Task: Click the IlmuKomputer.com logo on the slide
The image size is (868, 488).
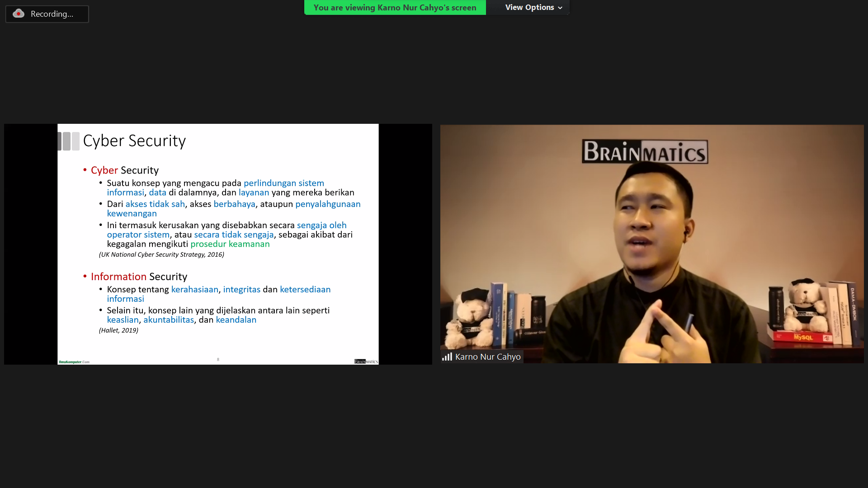Action: [74, 362]
